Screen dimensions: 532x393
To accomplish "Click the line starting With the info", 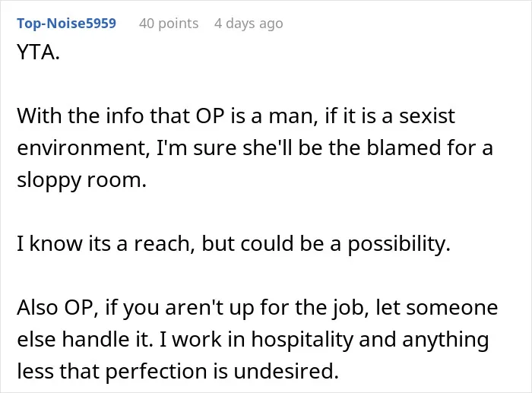I will click(x=236, y=116).
